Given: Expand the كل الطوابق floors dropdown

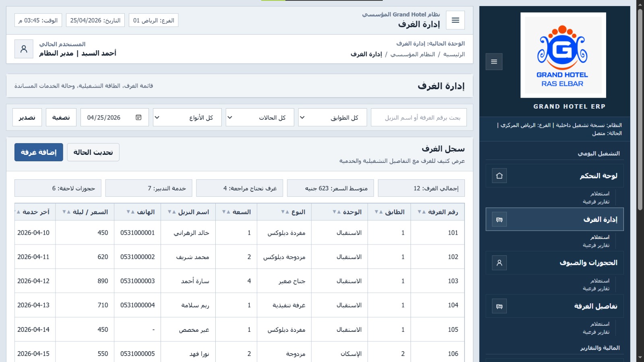Looking at the screenshot, I should (x=332, y=117).
